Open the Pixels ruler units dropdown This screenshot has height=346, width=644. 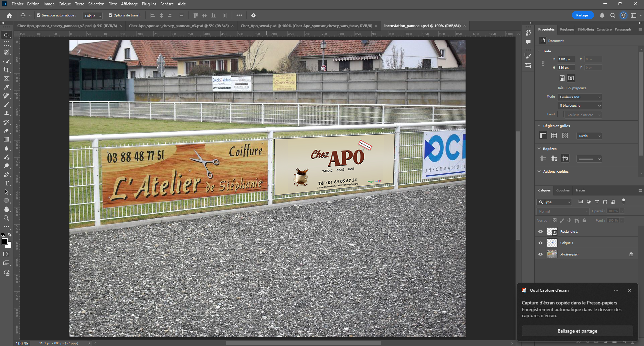(589, 136)
